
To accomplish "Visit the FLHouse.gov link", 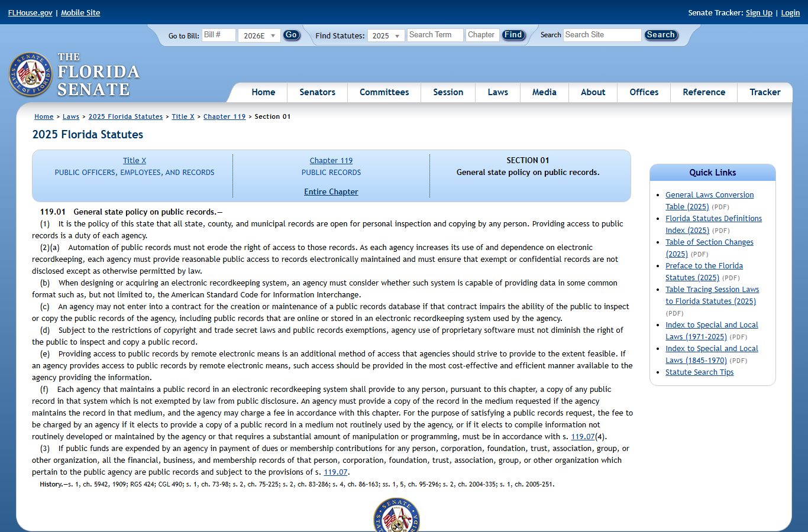I will pos(30,13).
